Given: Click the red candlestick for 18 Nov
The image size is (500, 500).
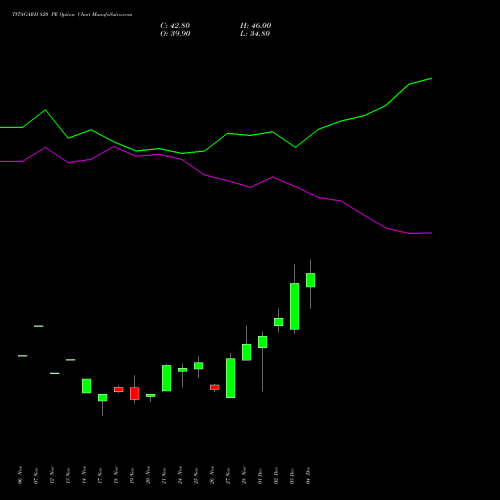Looking at the screenshot, I should (119, 389).
